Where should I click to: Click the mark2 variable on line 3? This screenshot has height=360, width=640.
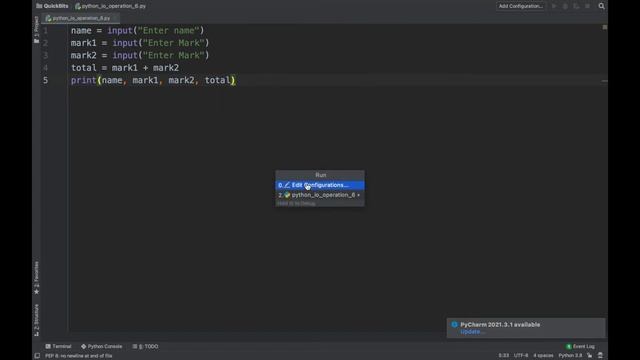tap(84, 56)
